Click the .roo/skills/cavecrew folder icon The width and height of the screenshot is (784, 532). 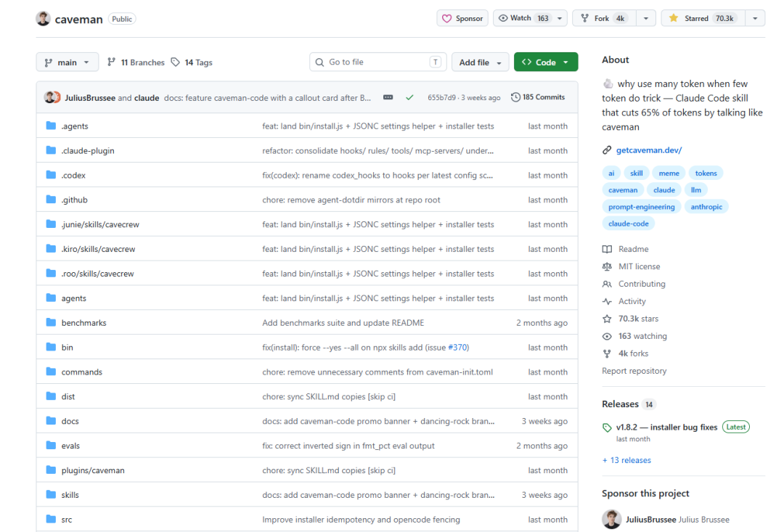[51, 273]
